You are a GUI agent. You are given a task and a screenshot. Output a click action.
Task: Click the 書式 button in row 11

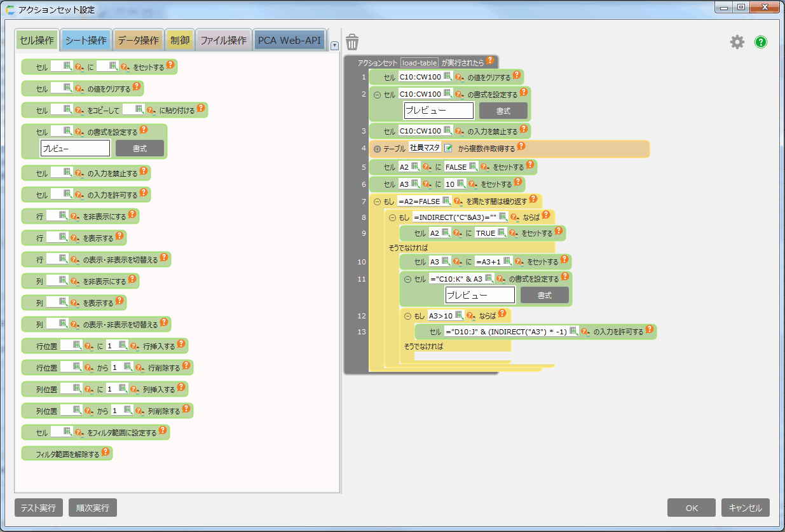pyautogui.click(x=545, y=296)
